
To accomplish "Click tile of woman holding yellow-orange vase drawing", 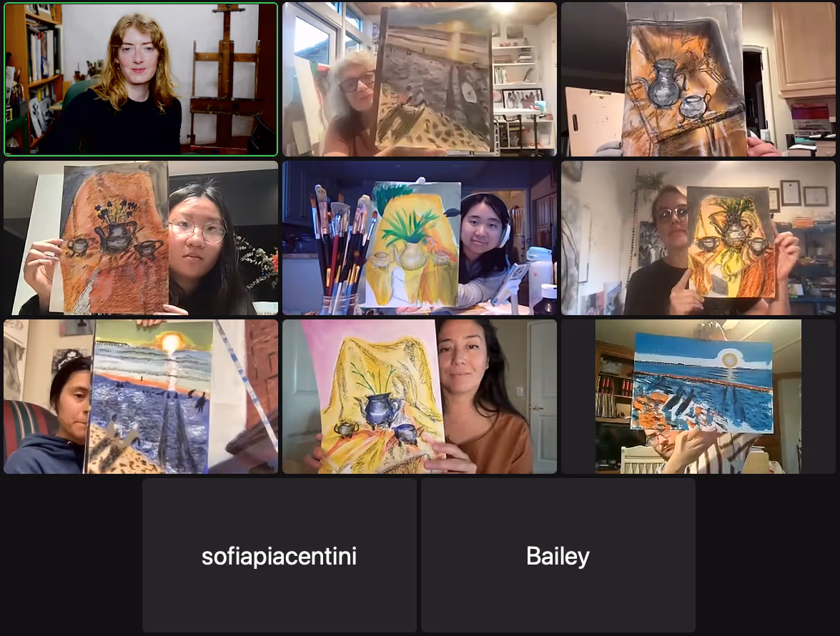I will [698, 238].
